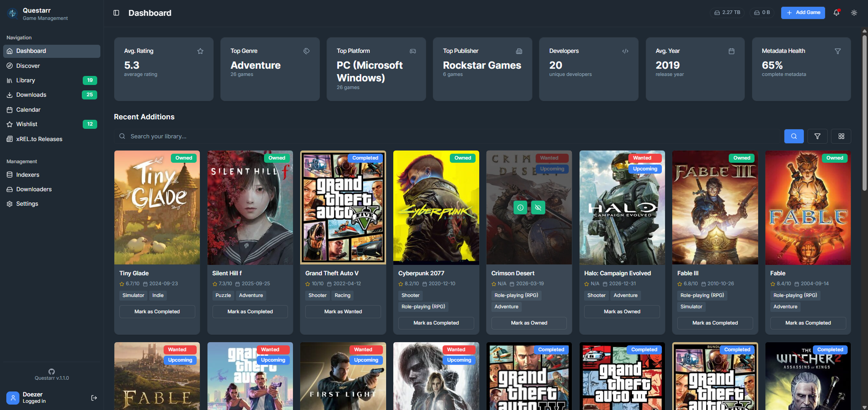Click the Metadata Health filter icon
Image resolution: width=868 pixels, height=410 pixels.
837,51
